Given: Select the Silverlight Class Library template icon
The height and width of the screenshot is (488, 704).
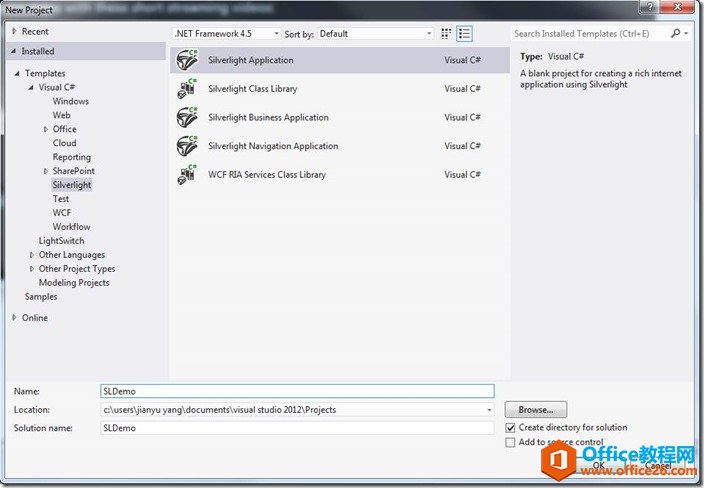Looking at the screenshot, I should 187,89.
